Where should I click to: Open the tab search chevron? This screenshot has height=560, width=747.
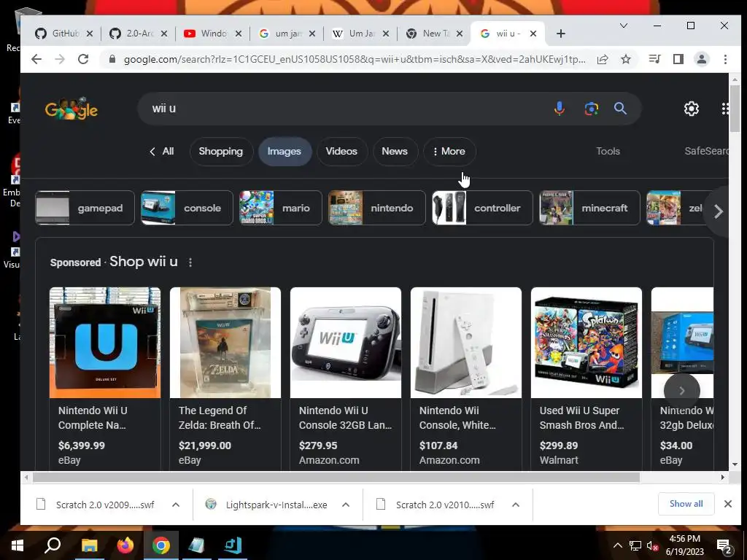pos(623,26)
